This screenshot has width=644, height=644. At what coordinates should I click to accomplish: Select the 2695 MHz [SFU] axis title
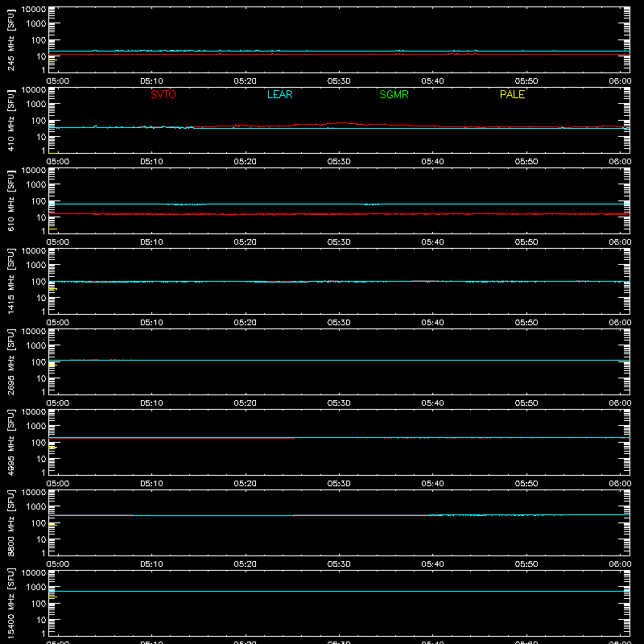pyautogui.click(x=10, y=361)
